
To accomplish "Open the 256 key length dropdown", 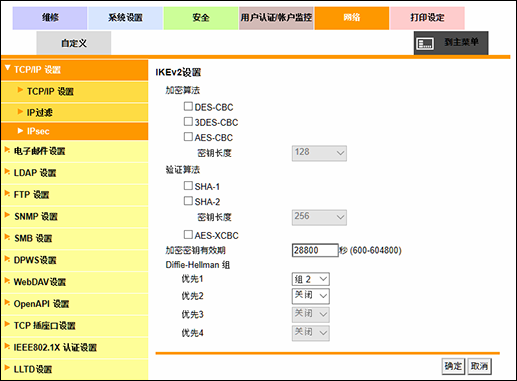I will click(x=319, y=217).
